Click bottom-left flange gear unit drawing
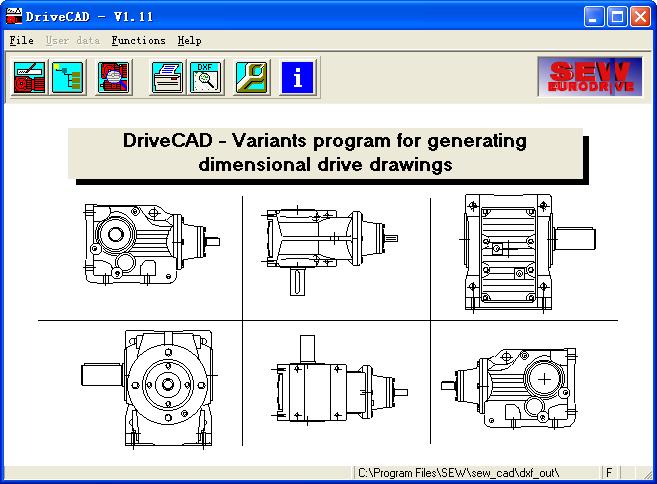The height and width of the screenshot is (484, 657). click(x=149, y=389)
